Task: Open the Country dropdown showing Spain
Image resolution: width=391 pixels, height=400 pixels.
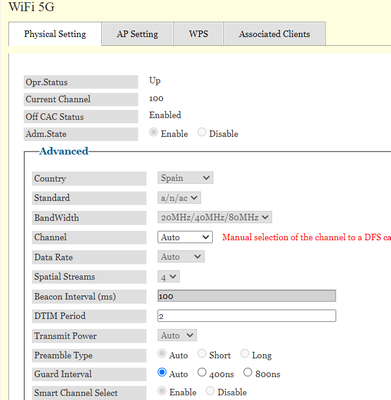Action: tap(185, 178)
